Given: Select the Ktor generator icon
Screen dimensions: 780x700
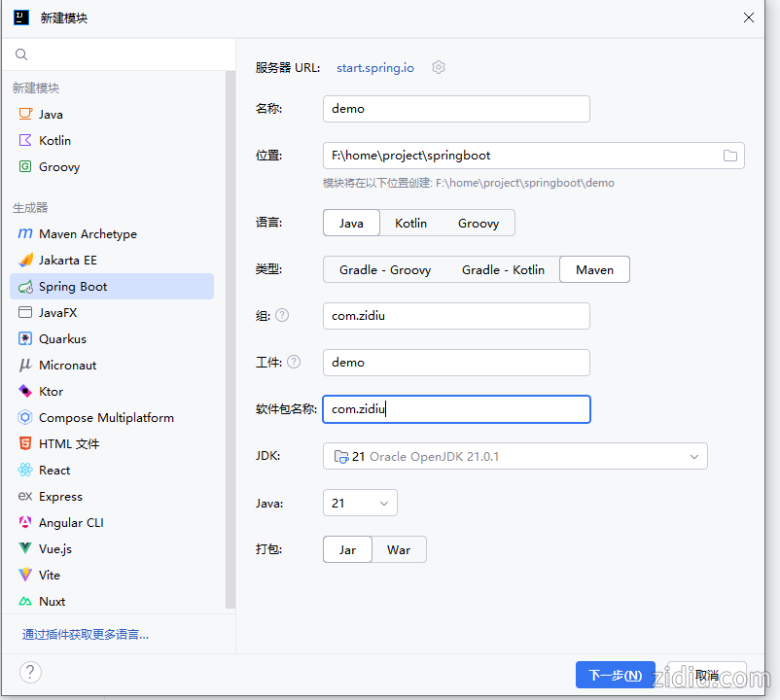Looking at the screenshot, I should pyautogui.click(x=25, y=392).
